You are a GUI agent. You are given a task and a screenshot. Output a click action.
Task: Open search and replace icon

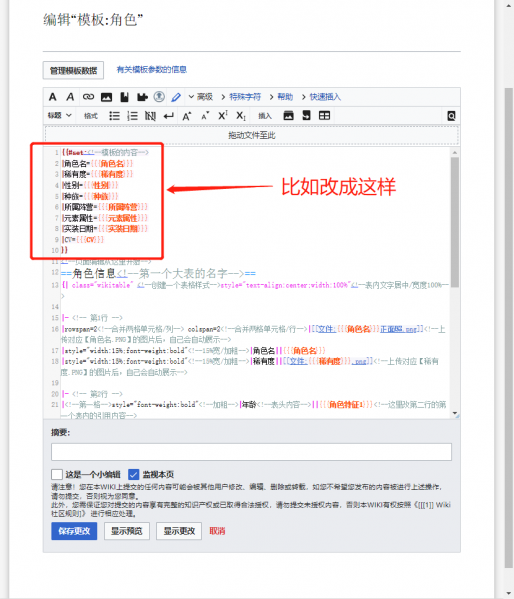(451, 116)
